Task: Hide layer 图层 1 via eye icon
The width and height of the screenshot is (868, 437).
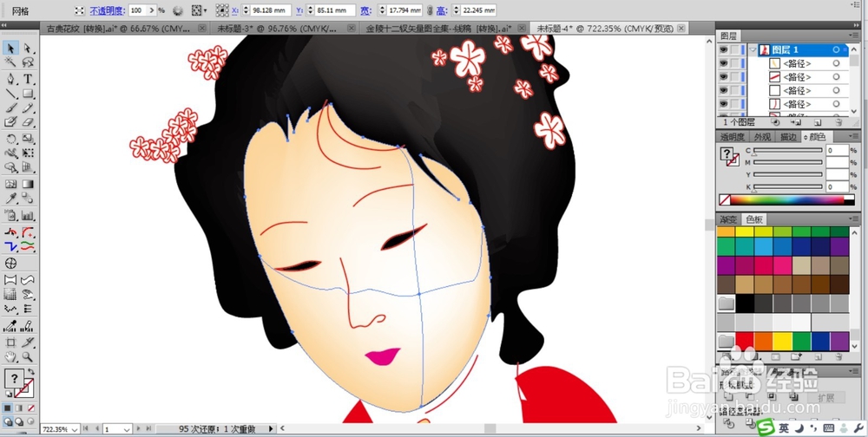Action: (724, 49)
